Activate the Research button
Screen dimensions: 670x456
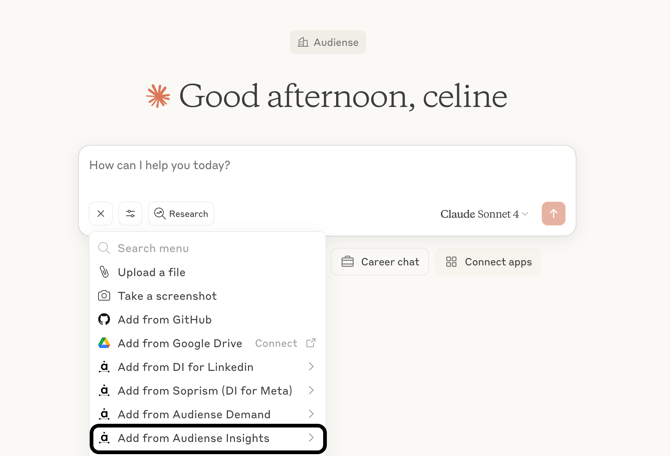pos(181,213)
